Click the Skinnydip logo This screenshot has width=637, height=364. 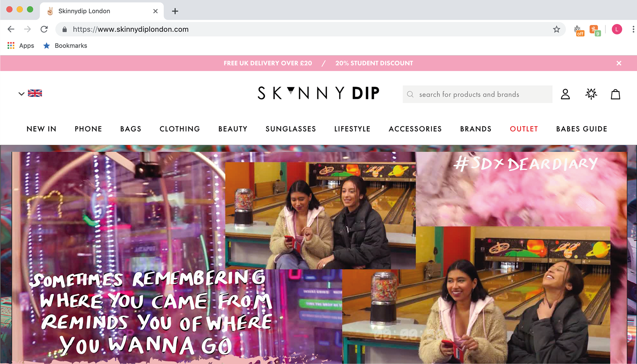(x=318, y=93)
